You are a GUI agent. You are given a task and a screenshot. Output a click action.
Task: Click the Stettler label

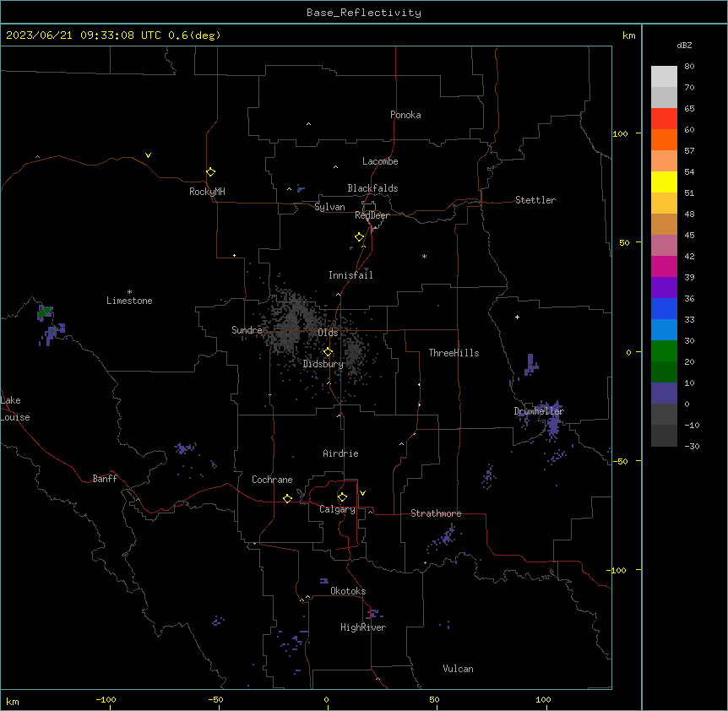535,200
